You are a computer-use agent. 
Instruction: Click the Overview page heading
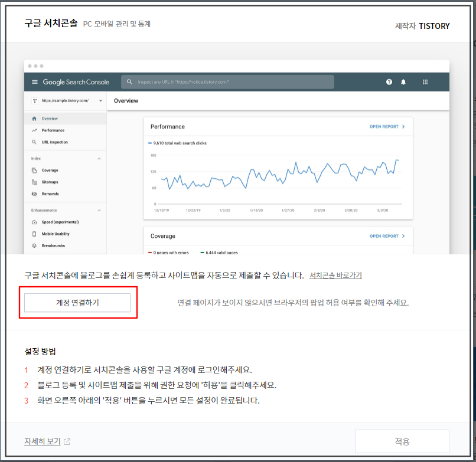point(126,101)
